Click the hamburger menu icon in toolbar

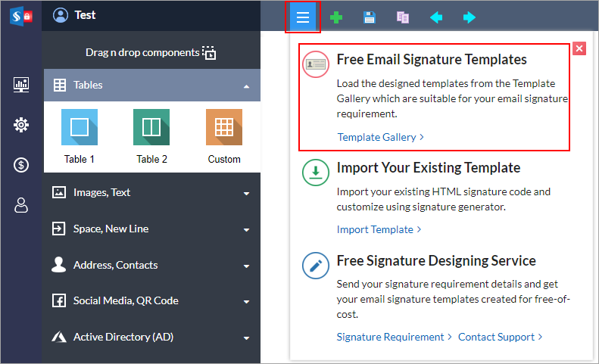click(303, 17)
